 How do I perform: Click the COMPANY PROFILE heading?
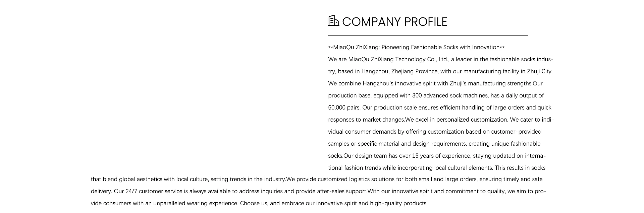point(394,22)
